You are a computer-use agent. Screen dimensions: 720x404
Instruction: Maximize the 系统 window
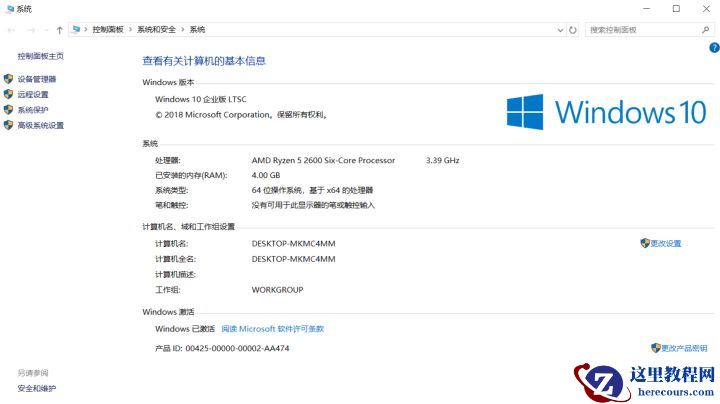click(x=676, y=9)
